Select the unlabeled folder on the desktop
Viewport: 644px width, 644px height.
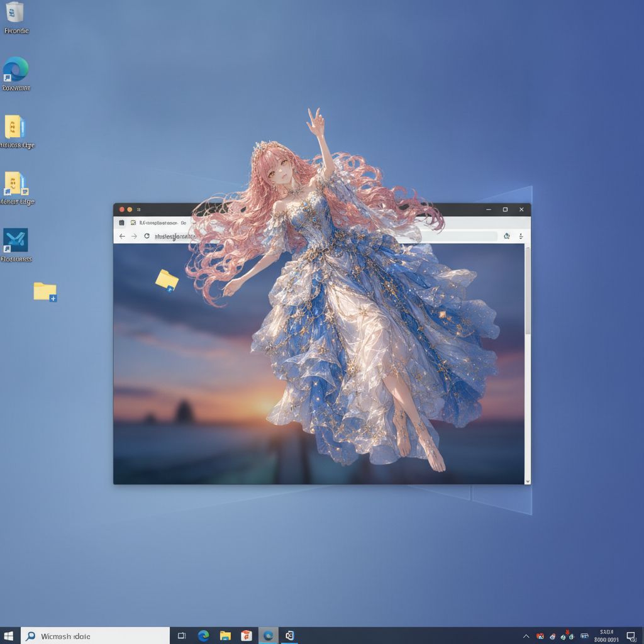[x=45, y=292]
